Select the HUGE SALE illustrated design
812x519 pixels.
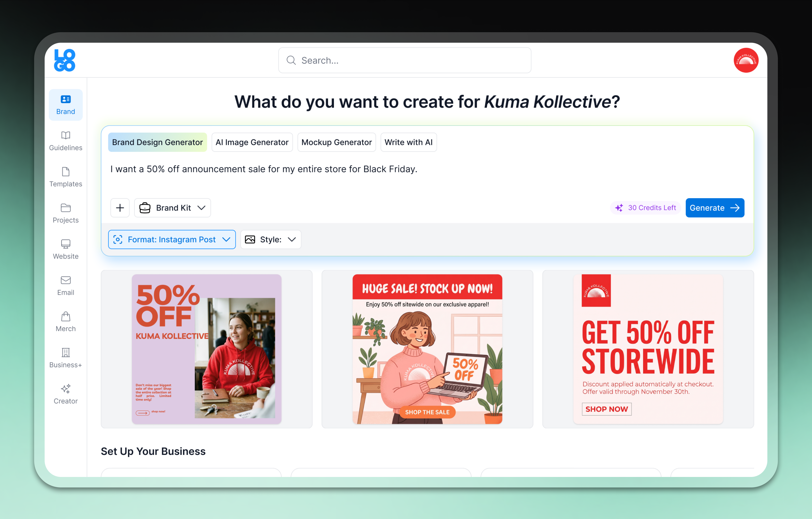[427, 349]
